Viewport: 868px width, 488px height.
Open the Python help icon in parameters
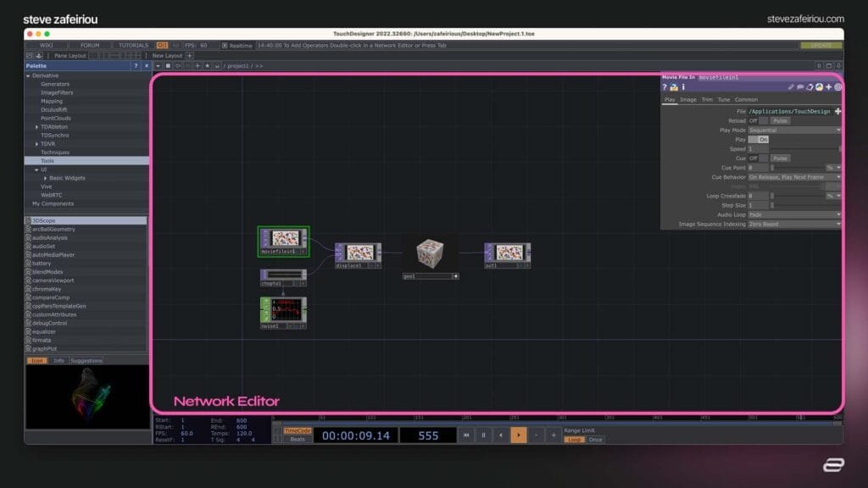pos(674,87)
